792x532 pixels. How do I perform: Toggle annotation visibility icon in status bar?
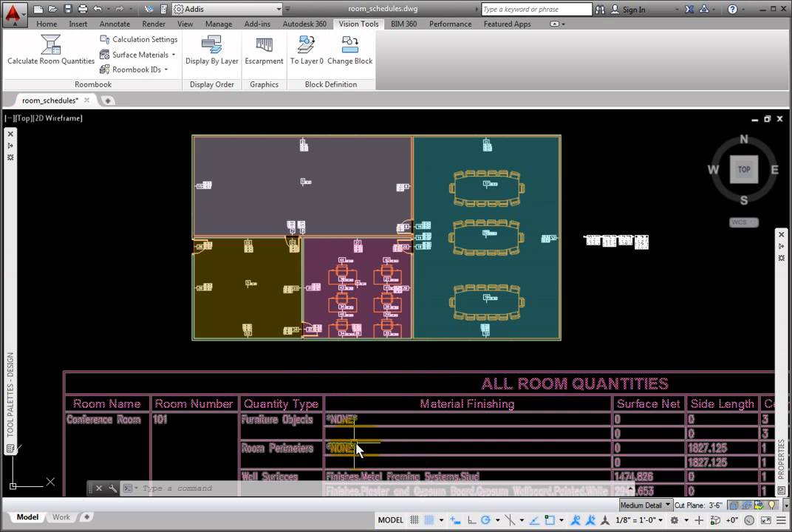pos(576,520)
